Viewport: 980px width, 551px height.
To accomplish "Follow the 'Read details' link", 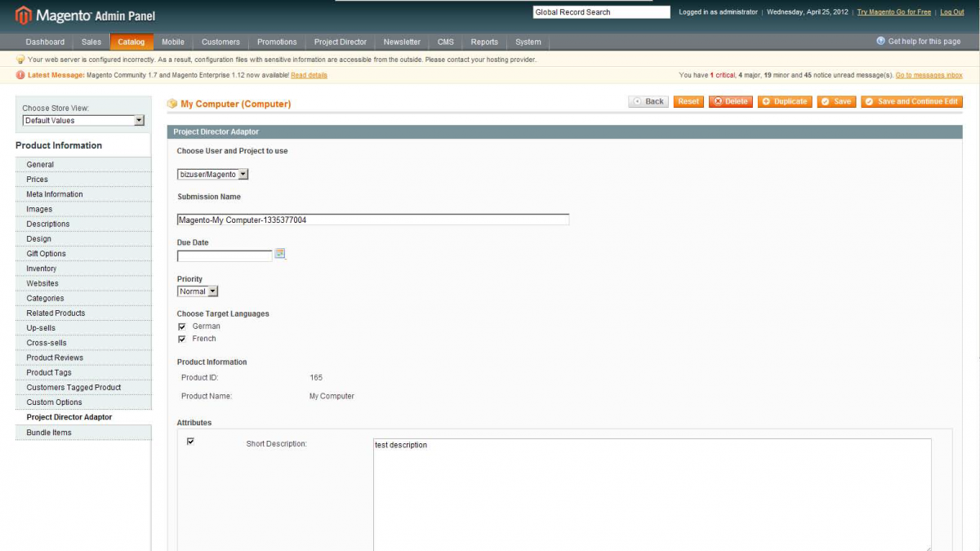I will click(x=309, y=75).
